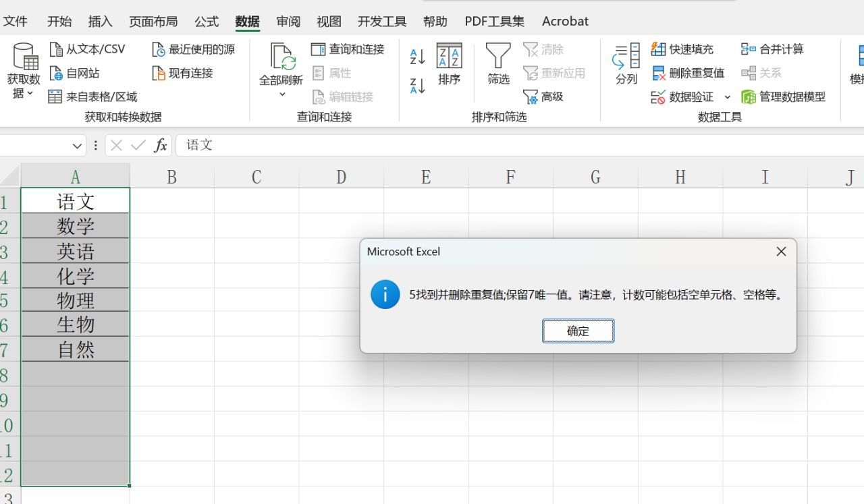Screen dimensions: 864x504
Task: Click the fx insert function icon
Action: 161,145
